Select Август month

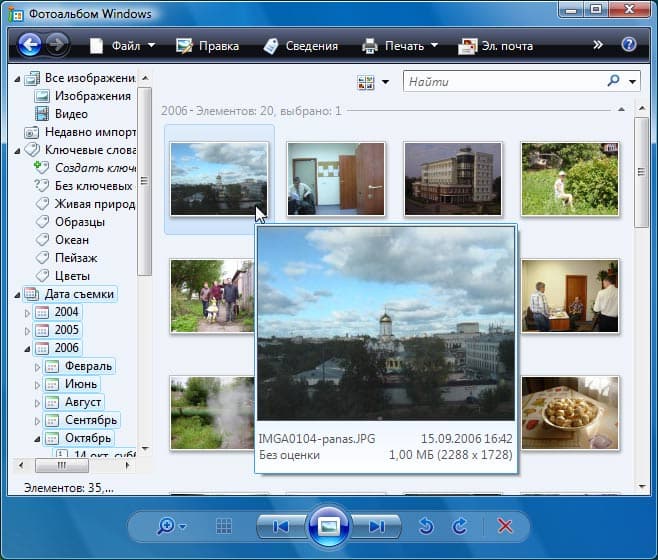(x=83, y=402)
